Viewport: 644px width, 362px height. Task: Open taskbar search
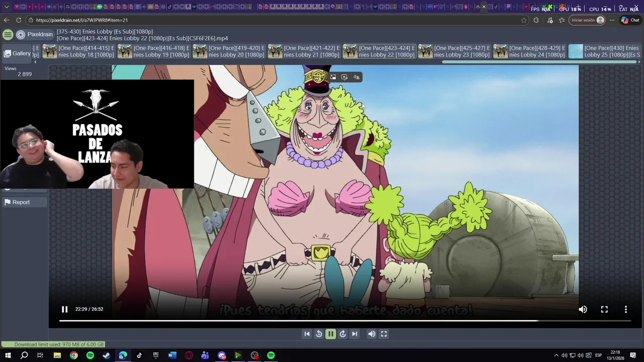pyautogui.click(x=24, y=355)
